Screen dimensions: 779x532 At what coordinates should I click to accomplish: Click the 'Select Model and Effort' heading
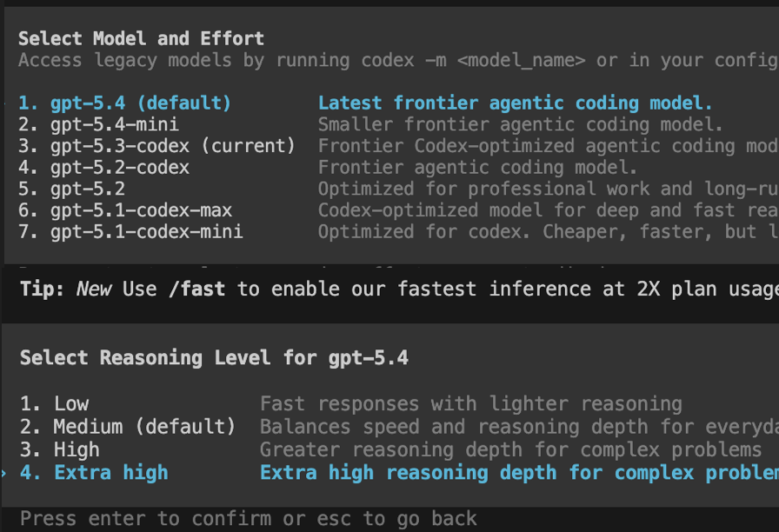pos(141,38)
